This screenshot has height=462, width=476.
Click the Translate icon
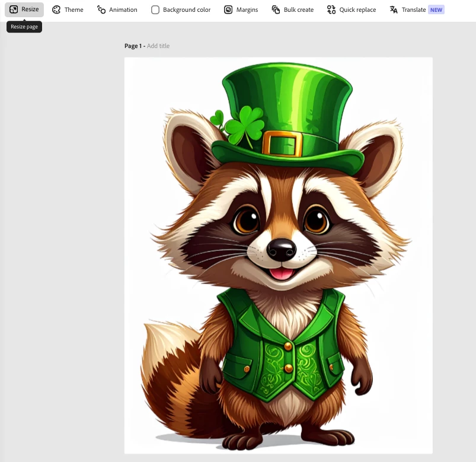coord(394,9)
